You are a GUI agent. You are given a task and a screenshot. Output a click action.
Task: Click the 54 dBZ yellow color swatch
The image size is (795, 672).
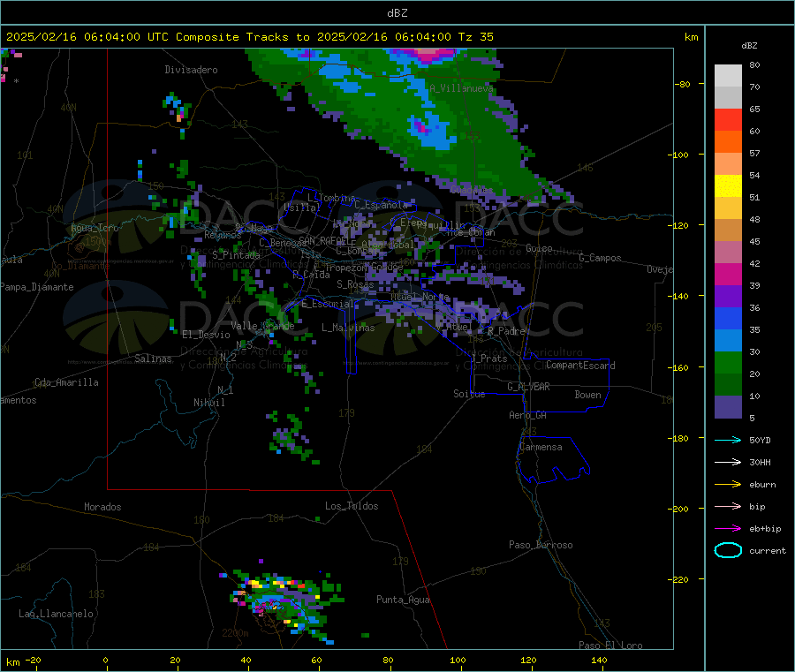point(728,186)
